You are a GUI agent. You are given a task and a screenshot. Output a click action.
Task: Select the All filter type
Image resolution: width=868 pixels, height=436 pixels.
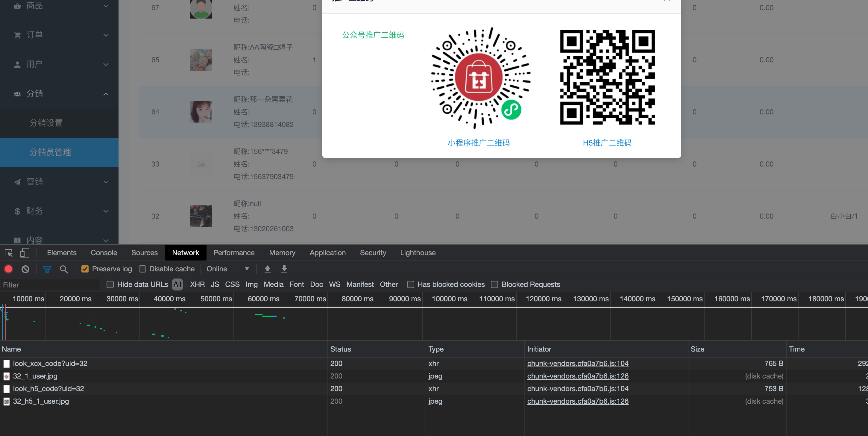pos(177,284)
